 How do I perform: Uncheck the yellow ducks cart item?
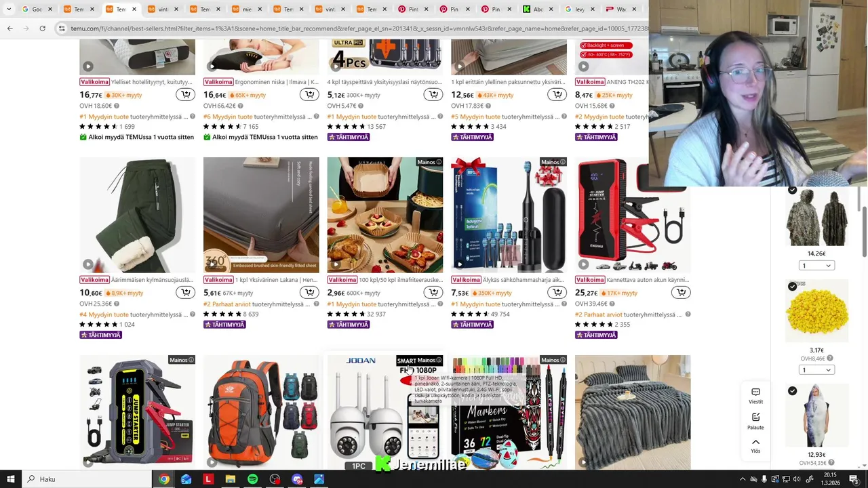pos(792,287)
